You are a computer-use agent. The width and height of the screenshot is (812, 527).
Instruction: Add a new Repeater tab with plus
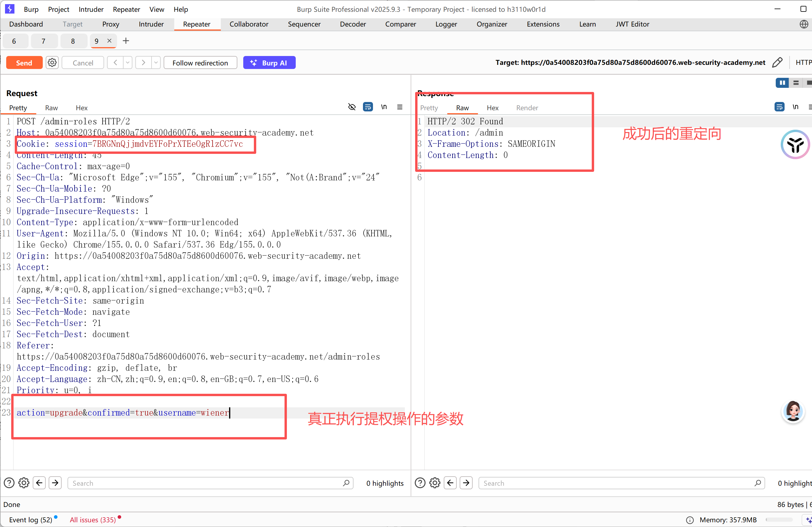[x=126, y=41]
